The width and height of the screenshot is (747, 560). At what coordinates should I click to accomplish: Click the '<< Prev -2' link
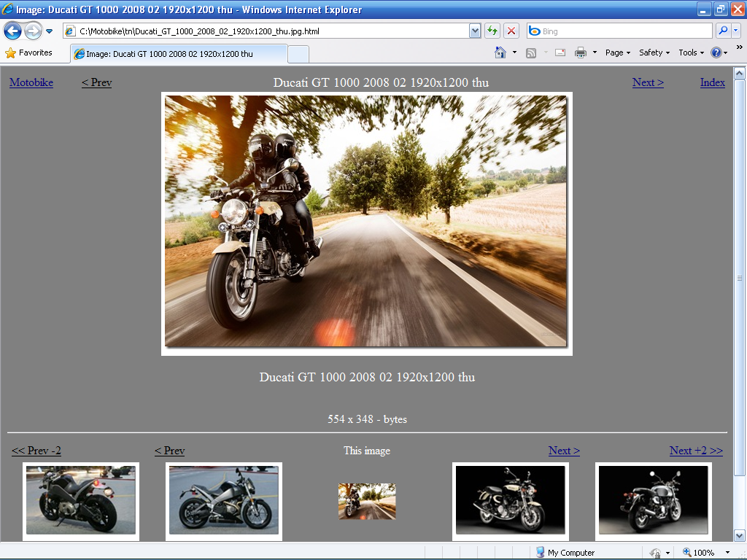pyautogui.click(x=36, y=451)
